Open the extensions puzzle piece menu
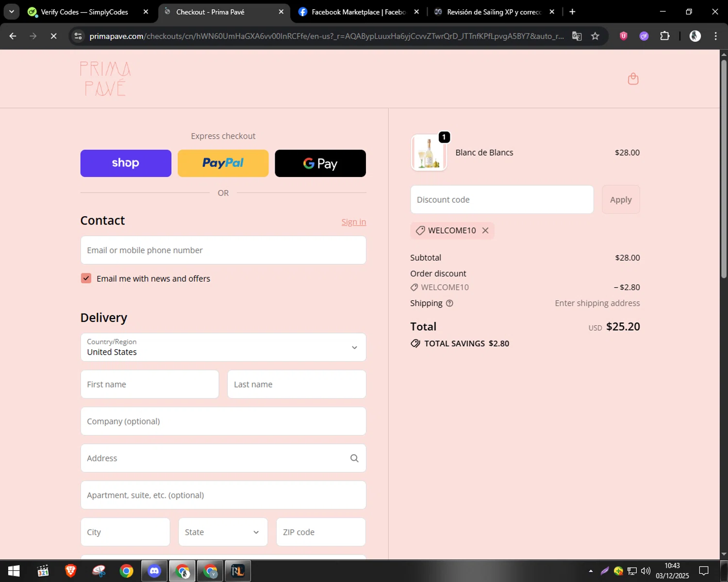728x582 pixels. 665,36
